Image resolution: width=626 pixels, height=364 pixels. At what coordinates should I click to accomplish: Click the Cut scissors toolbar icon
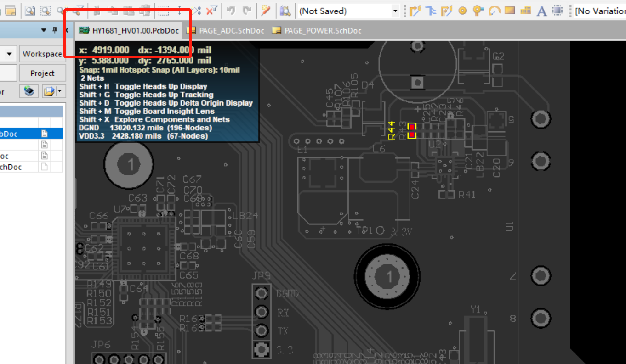click(x=97, y=10)
